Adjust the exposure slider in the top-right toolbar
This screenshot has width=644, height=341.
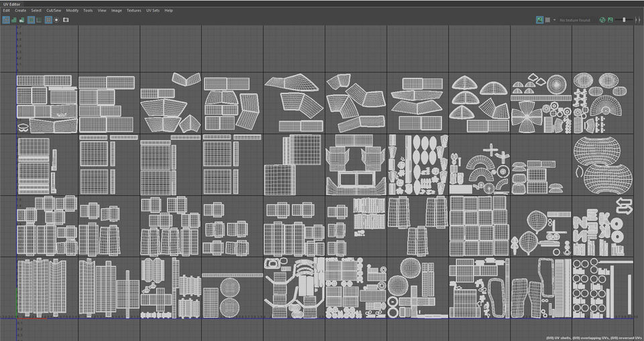pos(624,19)
